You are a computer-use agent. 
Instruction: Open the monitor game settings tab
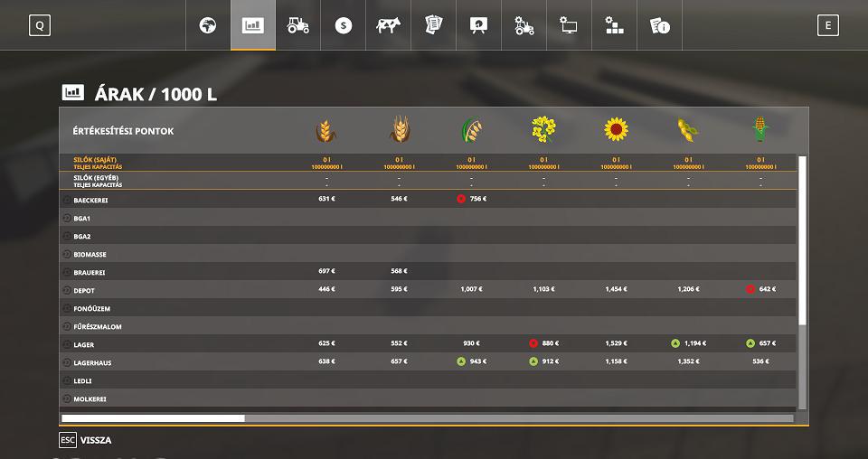click(570, 25)
